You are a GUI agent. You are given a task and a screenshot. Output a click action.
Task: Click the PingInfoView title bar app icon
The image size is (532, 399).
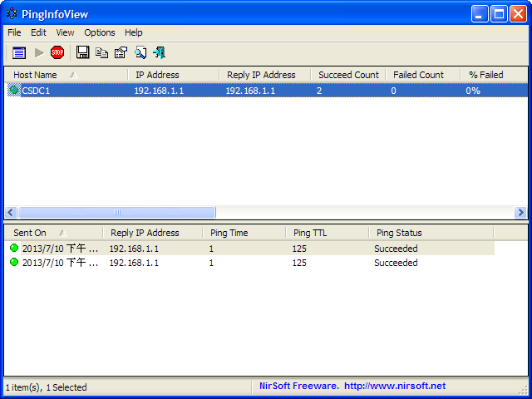[12, 13]
